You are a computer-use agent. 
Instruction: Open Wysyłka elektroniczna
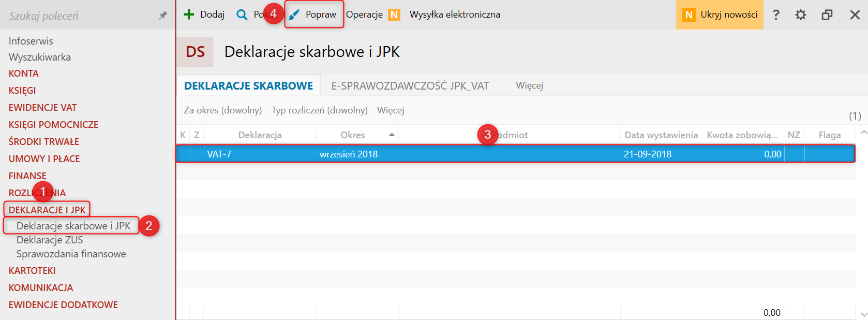[x=455, y=14]
